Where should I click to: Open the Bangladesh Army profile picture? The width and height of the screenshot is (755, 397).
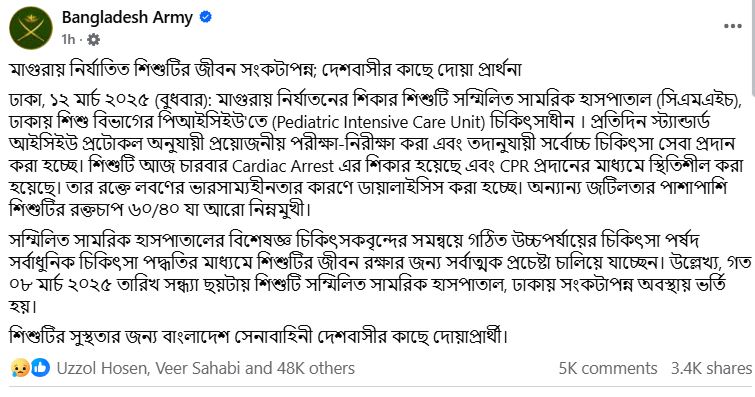tap(31, 28)
